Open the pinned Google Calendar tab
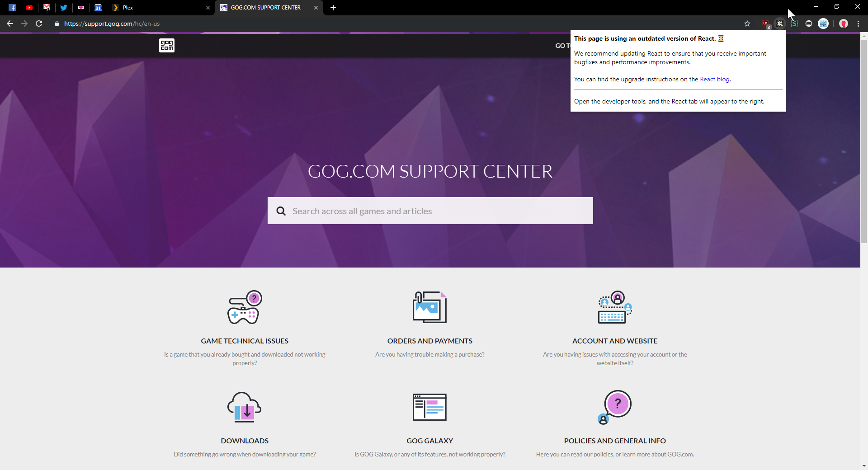The width and height of the screenshot is (868, 470). 98,8
